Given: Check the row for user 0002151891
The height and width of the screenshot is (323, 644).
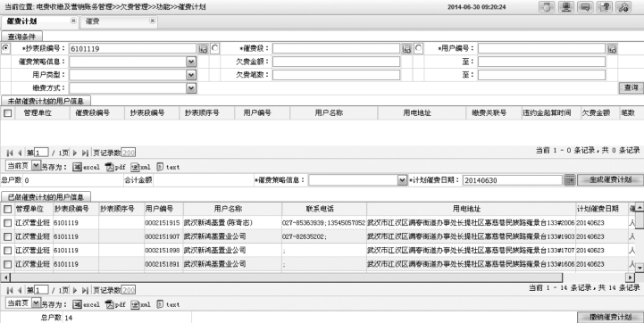Looking at the screenshot, I should [7, 264].
